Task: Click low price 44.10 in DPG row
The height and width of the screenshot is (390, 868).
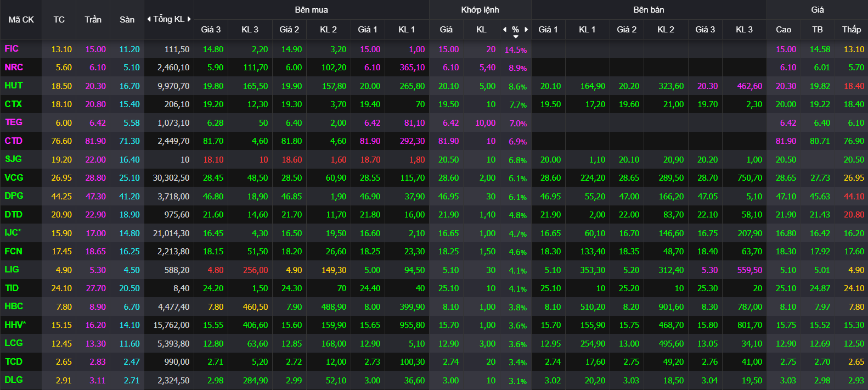Action: coord(854,197)
